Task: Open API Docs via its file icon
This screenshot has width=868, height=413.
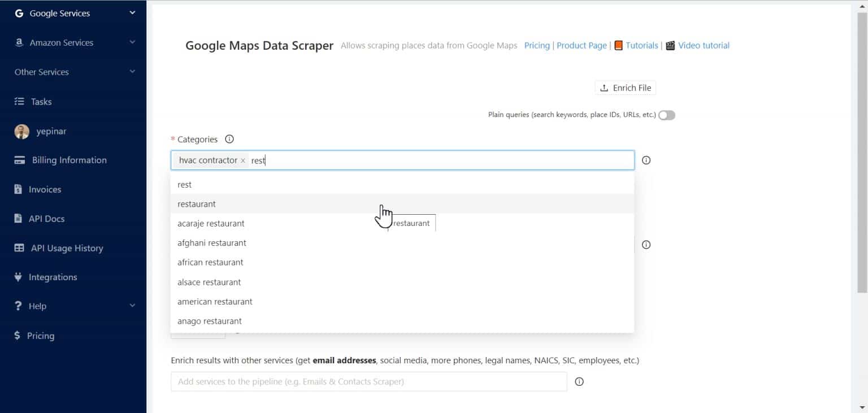Action: (x=19, y=219)
